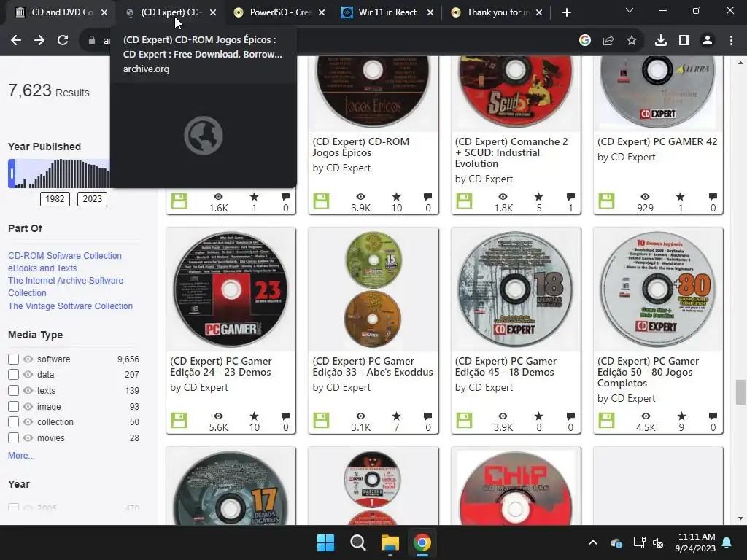Image resolution: width=747 pixels, height=560 pixels.
Task: Open PC Gamer Edição 50 disc thumbnail
Action: tap(658, 289)
